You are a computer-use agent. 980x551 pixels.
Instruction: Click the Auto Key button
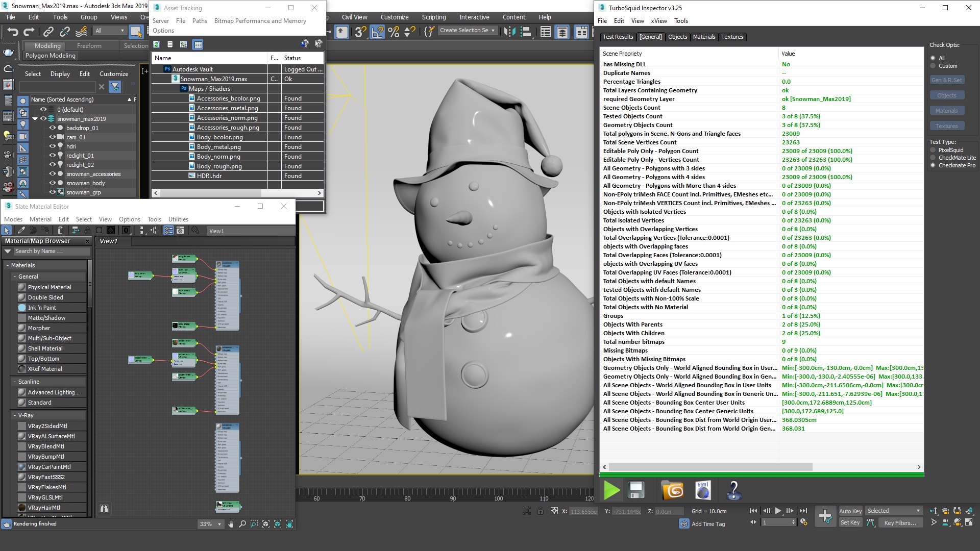pos(850,511)
